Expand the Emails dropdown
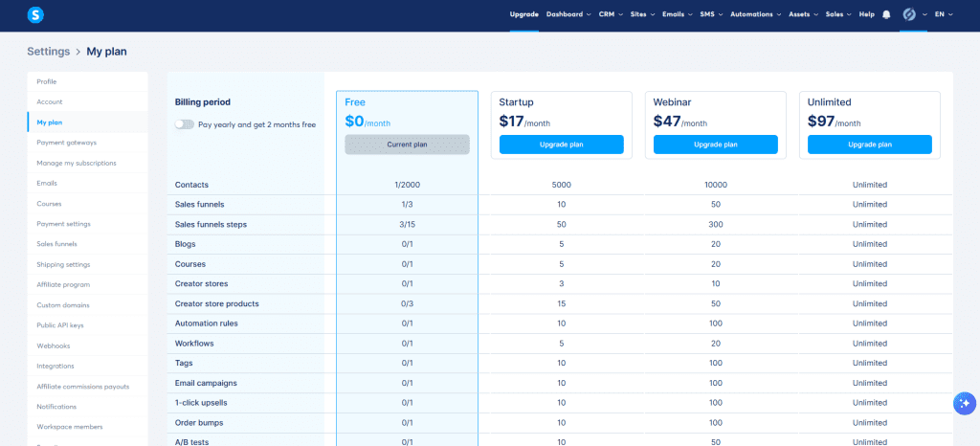 (x=678, y=14)
